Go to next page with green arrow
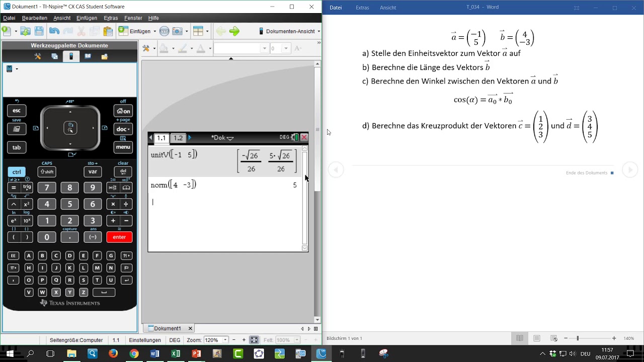 (234, 31)
